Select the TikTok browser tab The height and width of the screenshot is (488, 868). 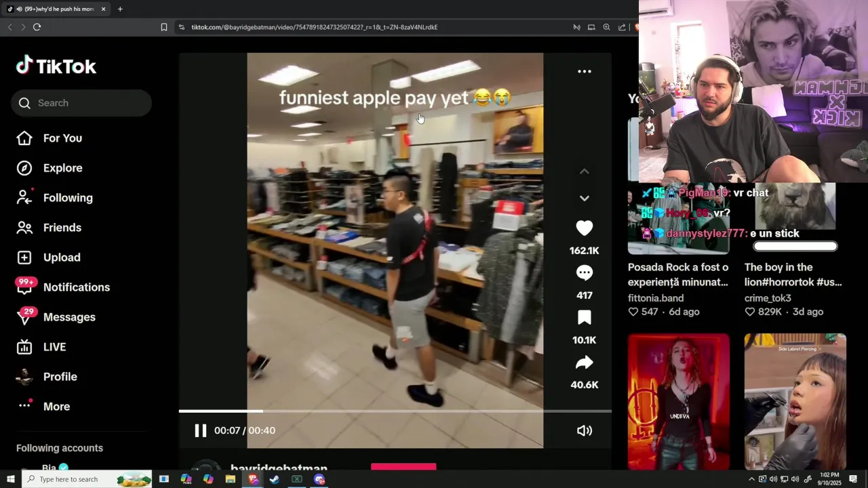coord(56,9)
